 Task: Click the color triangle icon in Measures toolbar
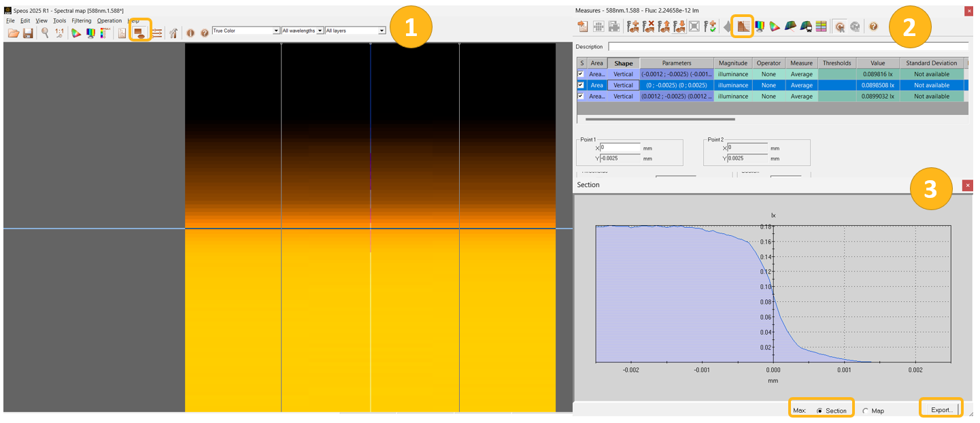pos(774,27)
